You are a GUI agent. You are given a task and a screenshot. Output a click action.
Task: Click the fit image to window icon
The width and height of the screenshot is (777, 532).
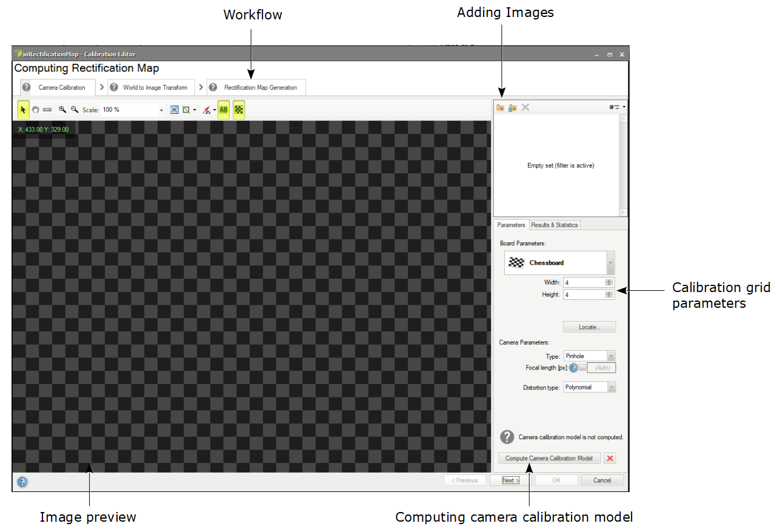point(175,110)
